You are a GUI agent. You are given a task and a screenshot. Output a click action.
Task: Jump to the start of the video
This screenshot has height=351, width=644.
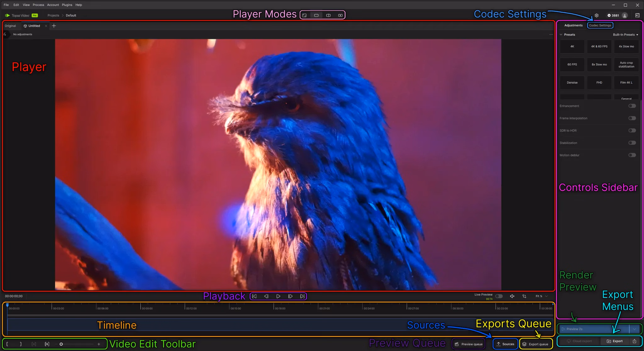click(x=254, y=296)
